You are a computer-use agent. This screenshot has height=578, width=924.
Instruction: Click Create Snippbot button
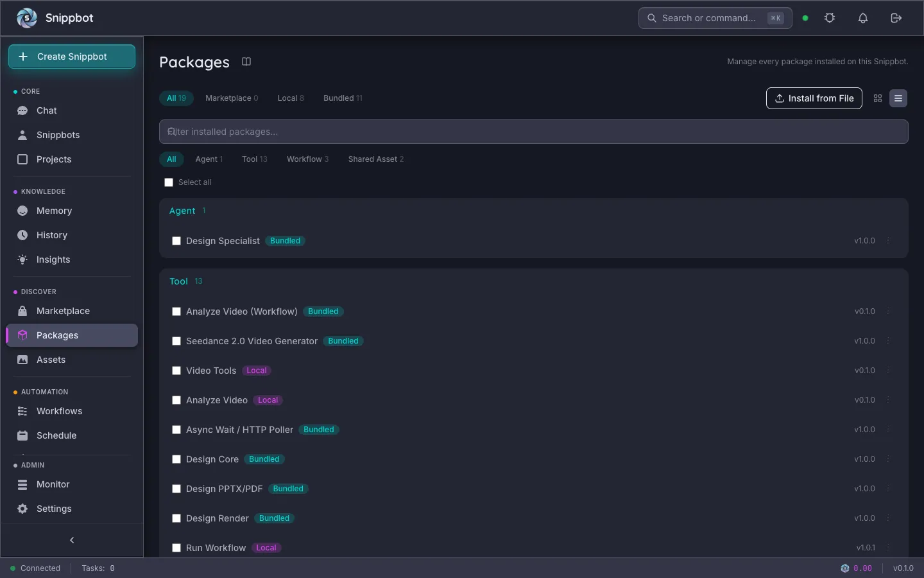click(x=72, y=57)
